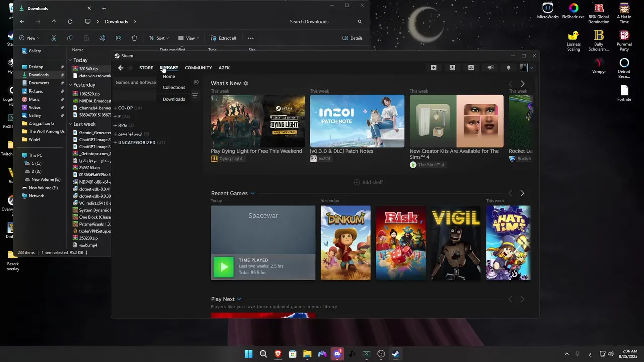This screenshot has width=644, height=362.
Task: Open Steam's profile avatar menu
Action: pyautogui.click(x=526, y=68)
